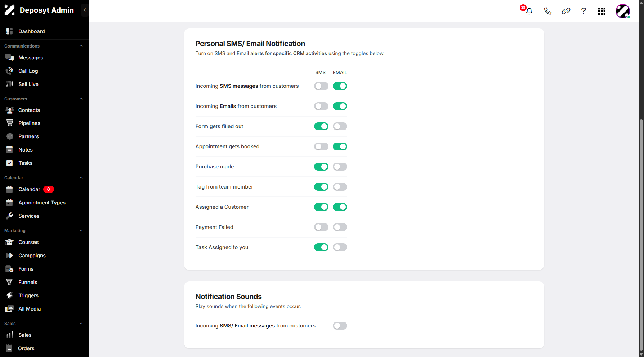644x357 pixels.
Task: Enable email for Purchase made
Action: (x=340, y=167)
